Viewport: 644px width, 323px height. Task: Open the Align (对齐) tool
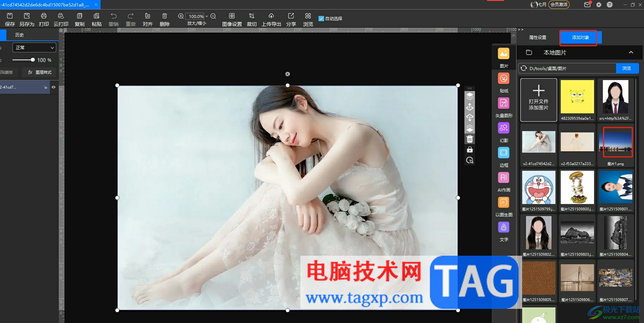click(148, 19)
